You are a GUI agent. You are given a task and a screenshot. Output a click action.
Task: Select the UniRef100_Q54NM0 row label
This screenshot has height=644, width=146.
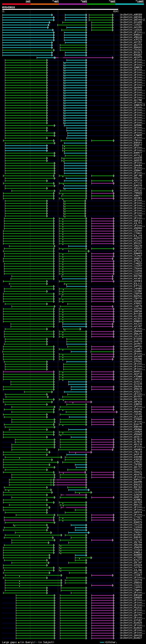coord(131,352)
